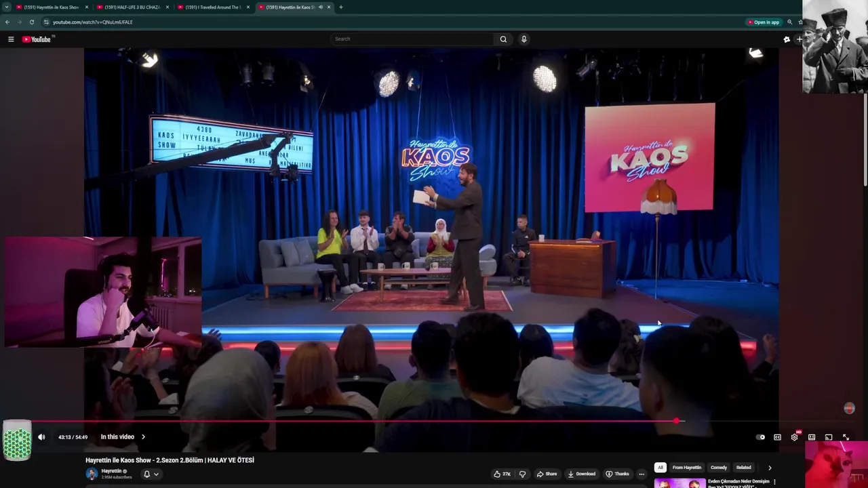
Task: Select the From Hayrettin filter chip
Action: point(687,468)
